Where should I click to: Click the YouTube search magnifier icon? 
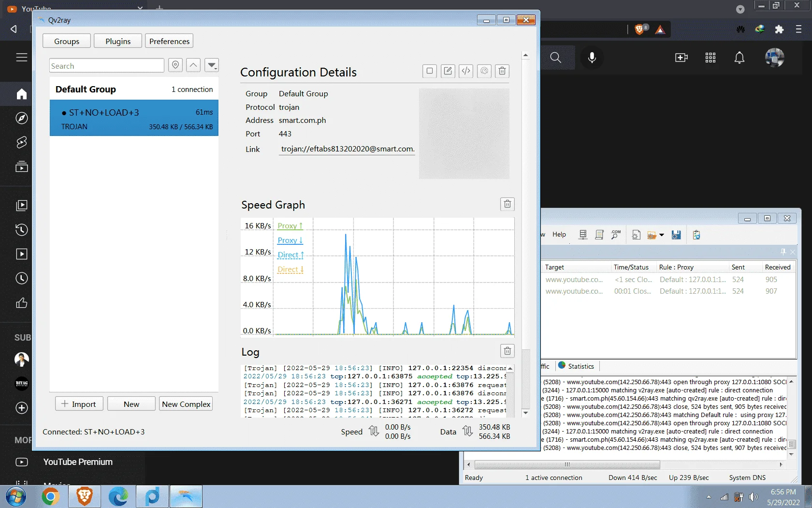[x=556, y=58]
